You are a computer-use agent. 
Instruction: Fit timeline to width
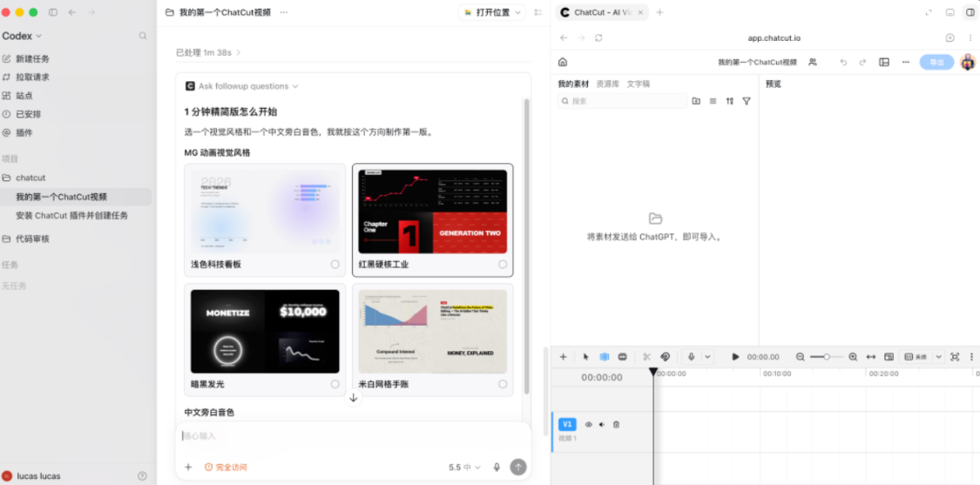tap(870, 357)
